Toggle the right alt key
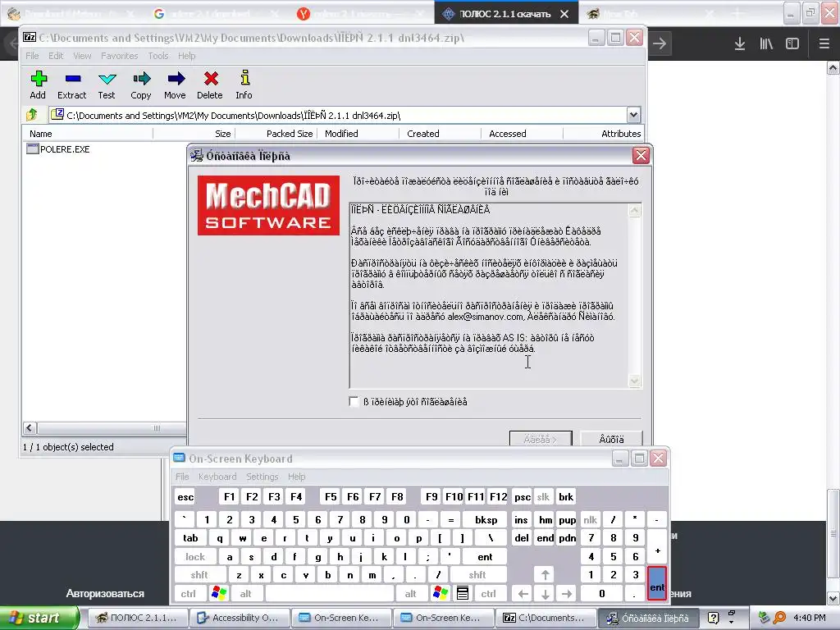Viewport: 840px width, 630px height. tap(411, 594)
